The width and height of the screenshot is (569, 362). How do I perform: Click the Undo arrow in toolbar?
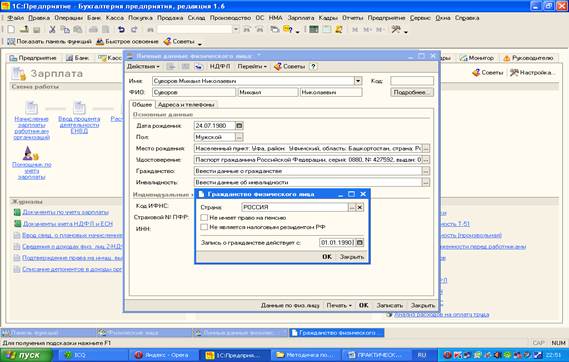[x=121, y=29]
